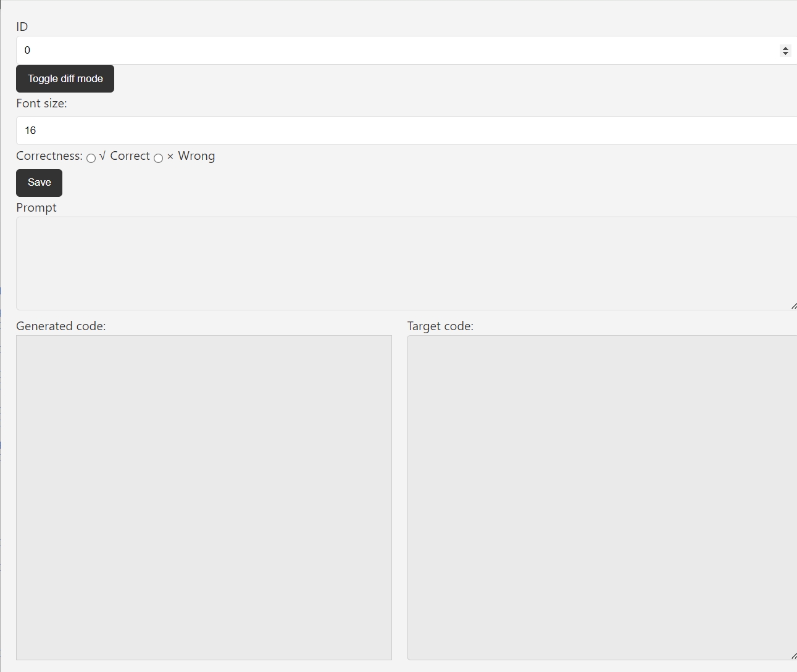Click inside the Prompt text area

click(x=406, y=263)
